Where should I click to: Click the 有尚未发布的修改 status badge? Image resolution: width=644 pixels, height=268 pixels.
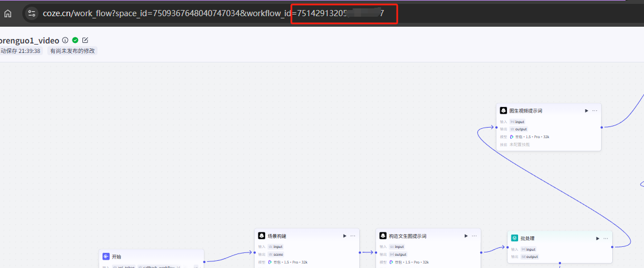point(73,51)
